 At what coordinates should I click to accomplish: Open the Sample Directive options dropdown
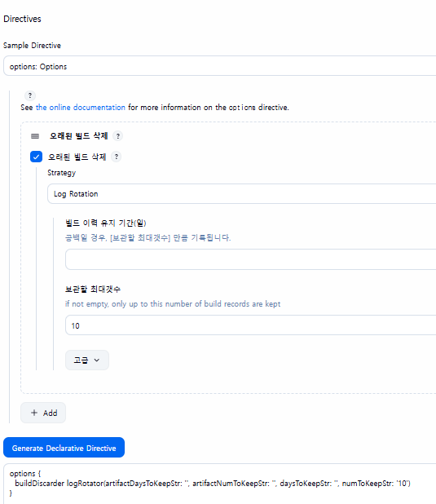219,66
